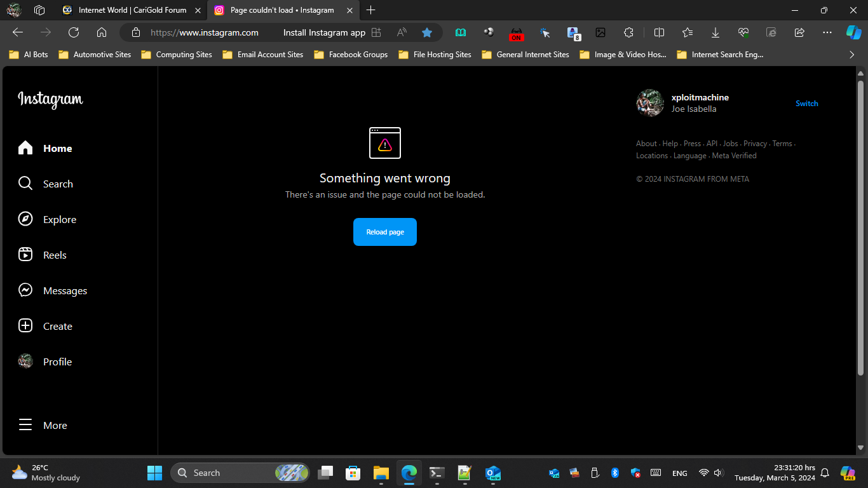The height and width of the screenshot is (488, 868).
Task: Open the Copilot sidebar icon
Action: tap(853, 32)
